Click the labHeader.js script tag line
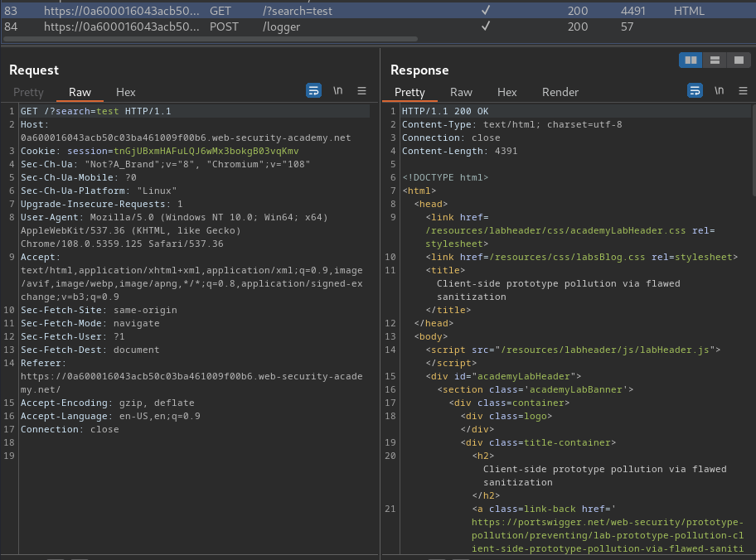 pyautogui.click(x=573, y=350)
